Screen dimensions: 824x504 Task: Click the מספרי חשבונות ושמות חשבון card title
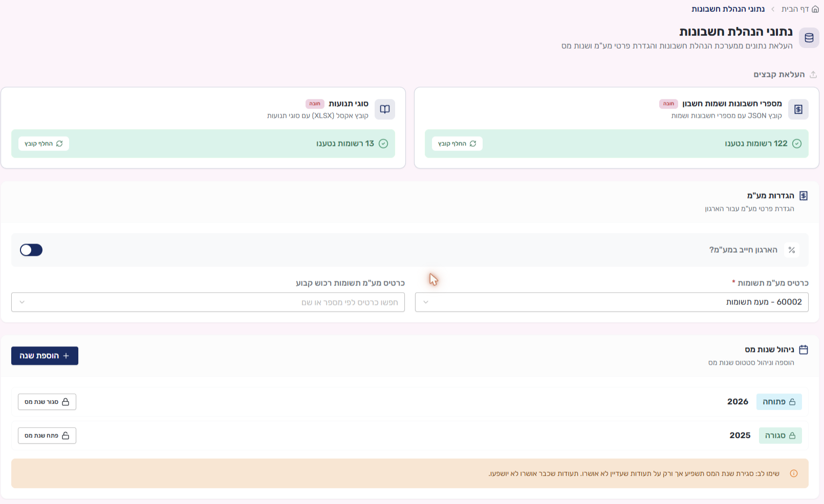coord(732,103)
